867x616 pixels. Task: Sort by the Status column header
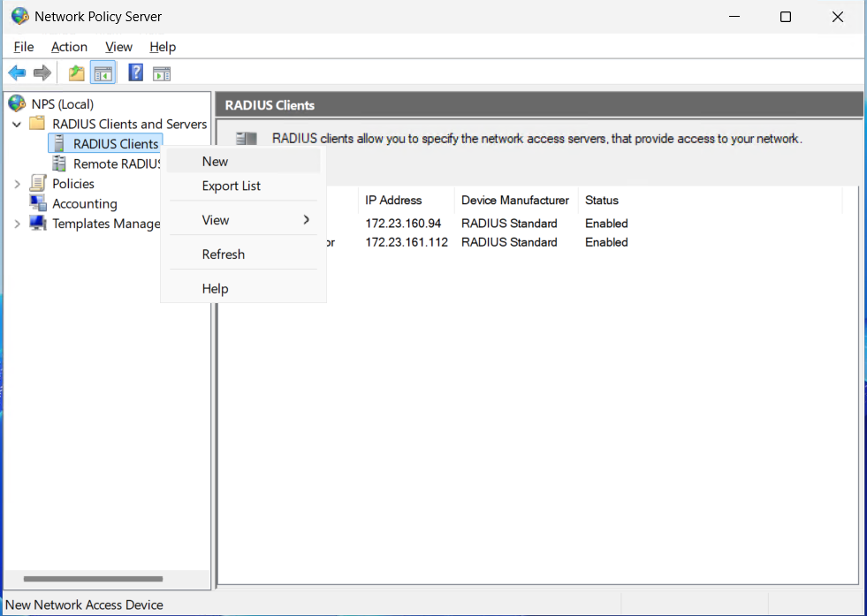coord(710,200)
